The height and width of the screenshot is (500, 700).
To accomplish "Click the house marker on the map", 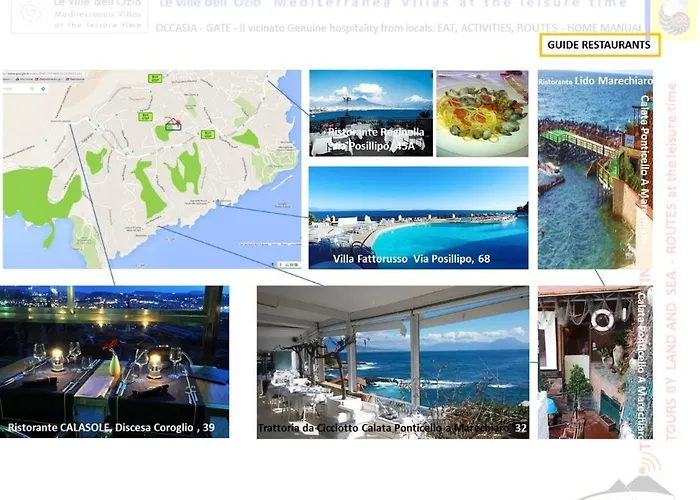I will click(173, 125).
